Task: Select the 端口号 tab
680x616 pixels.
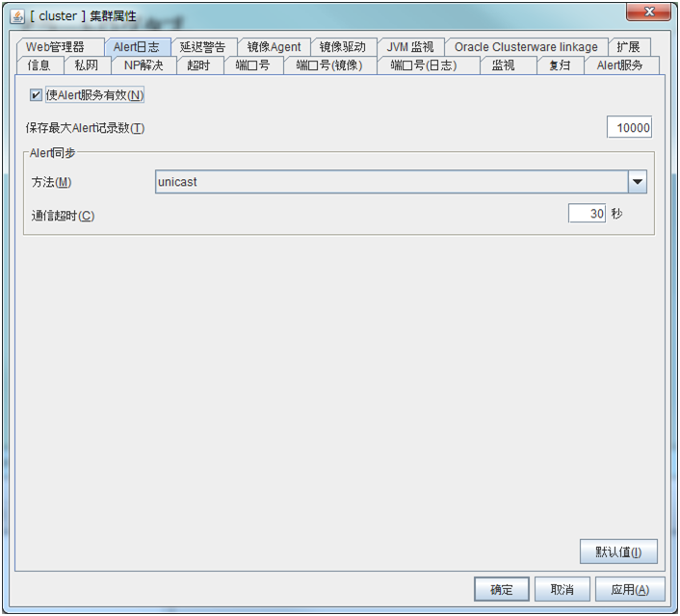Action: click(x=253, y=65)
